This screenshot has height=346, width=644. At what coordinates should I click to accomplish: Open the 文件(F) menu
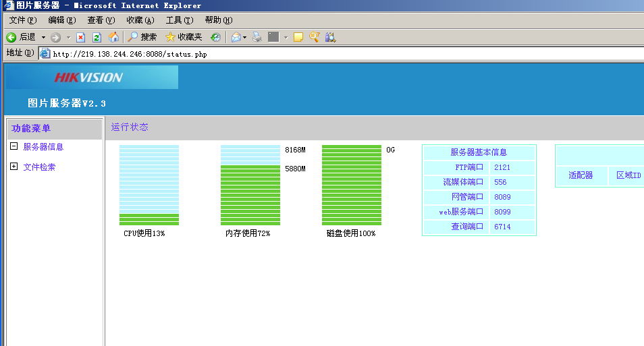point(23,20)
